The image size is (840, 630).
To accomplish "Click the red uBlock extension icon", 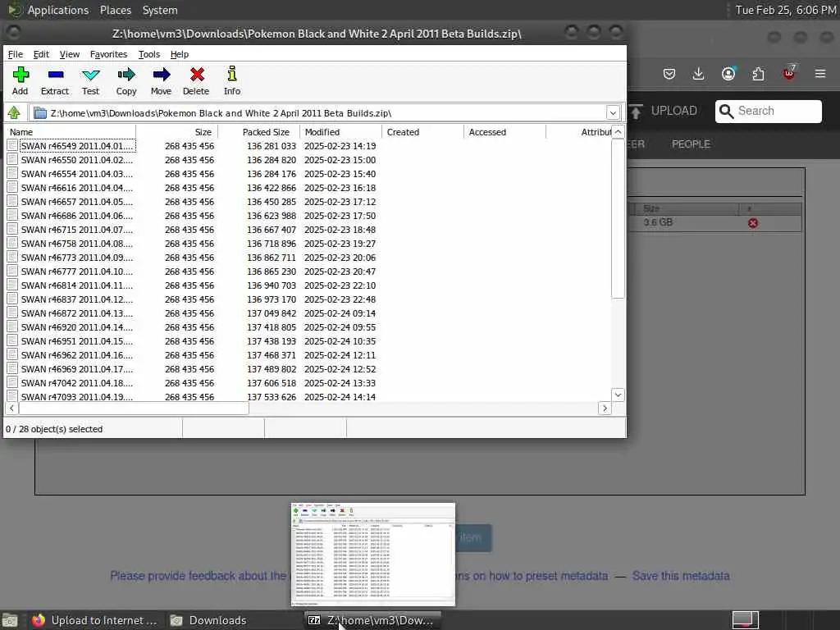I will pos(789,72).
